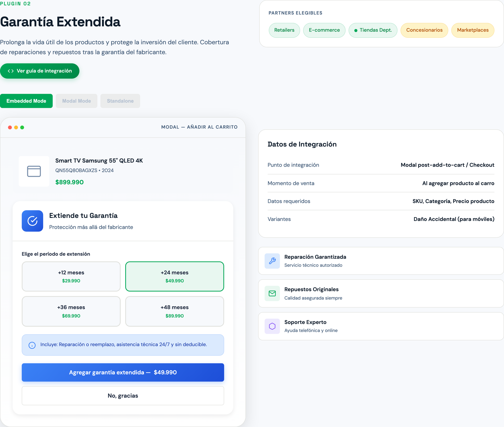Image resolution: width=504 pixels, height=427 pixels.
Task: Select the Marketplaces partner chip
Action: point(473,30)
